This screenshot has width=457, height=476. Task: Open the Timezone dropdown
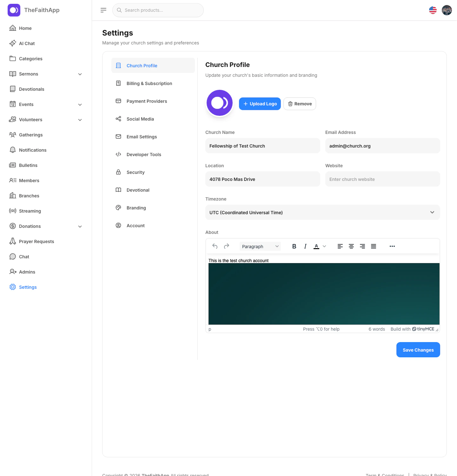[x=323, y=212]
